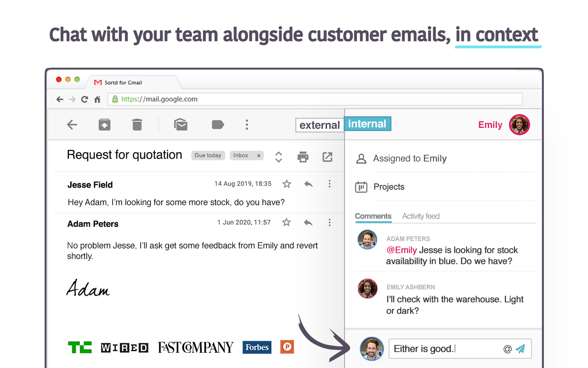
Task: Select the Sortd for Gmail browser tab
Action: click(133, 82)
